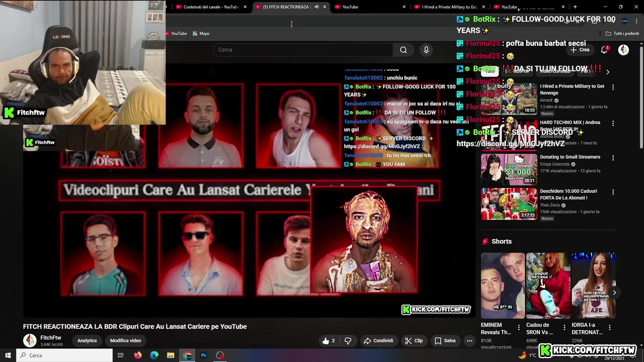
Task: Show next Shorts with right arrow
Action: [614, 293]
